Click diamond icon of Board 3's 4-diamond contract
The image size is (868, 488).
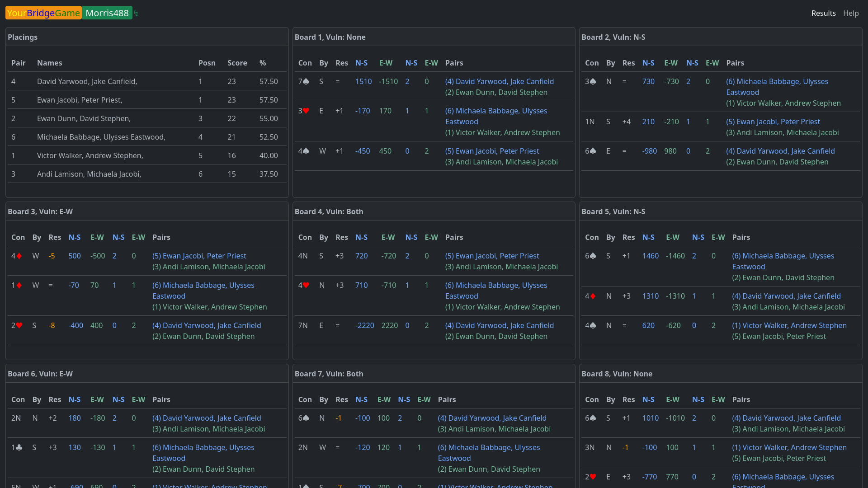point(19,256)
